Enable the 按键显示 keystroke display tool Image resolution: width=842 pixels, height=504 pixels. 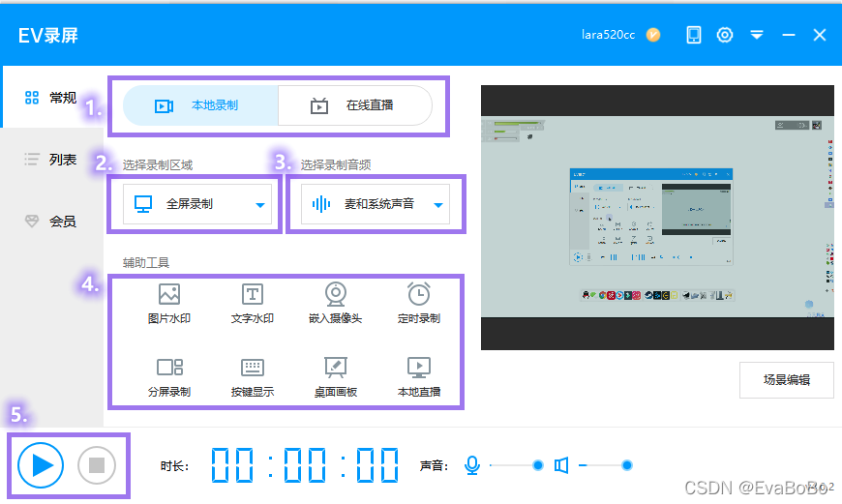[x=253, y=377]
